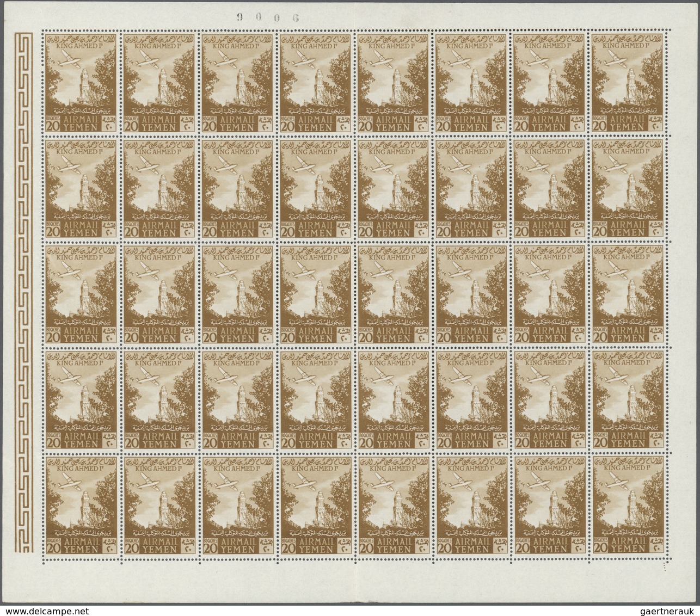Screen dimensions: 700x616
Task: Click the sheet number 9006 in the margin
Action: (268, 17)
